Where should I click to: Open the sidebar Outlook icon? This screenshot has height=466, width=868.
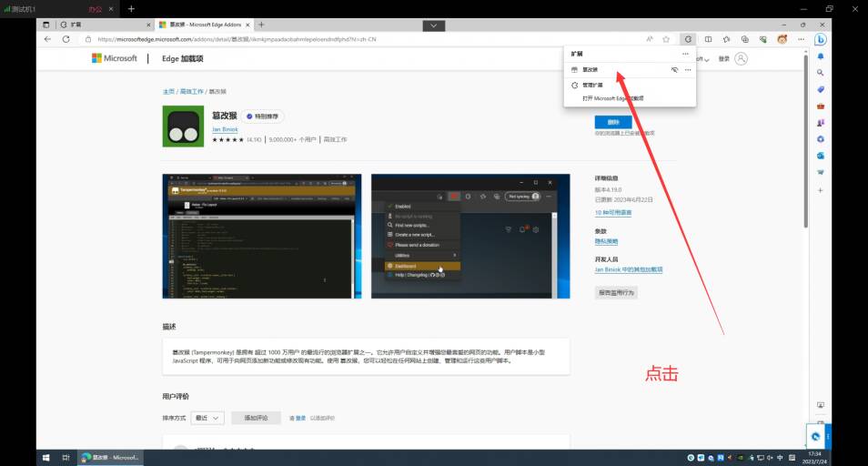point(821,156)
